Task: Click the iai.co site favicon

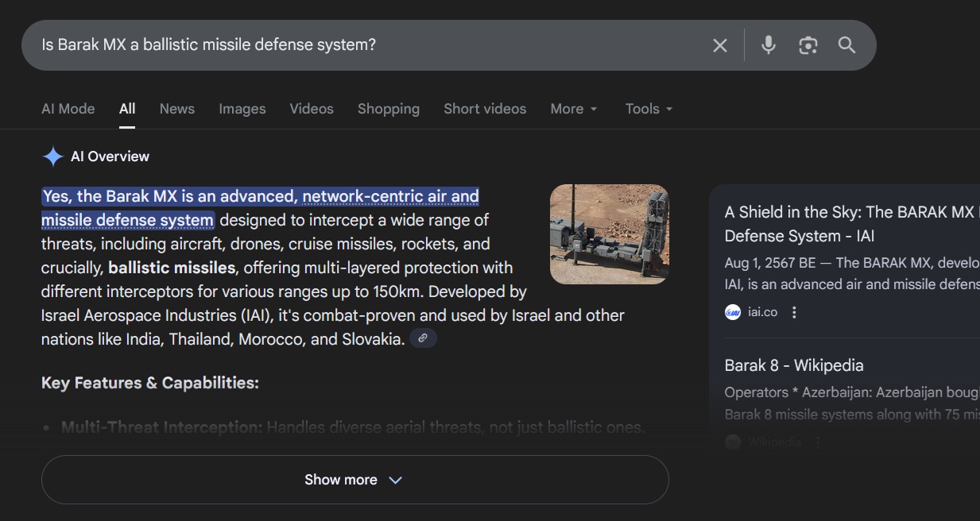Action: click(x=733, y=312)
